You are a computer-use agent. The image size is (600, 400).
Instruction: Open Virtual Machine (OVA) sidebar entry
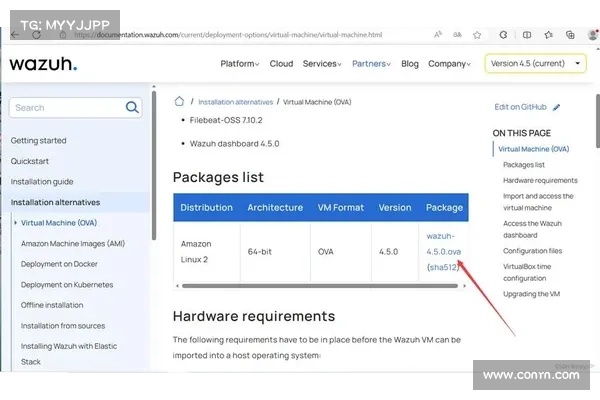point(59,223)
